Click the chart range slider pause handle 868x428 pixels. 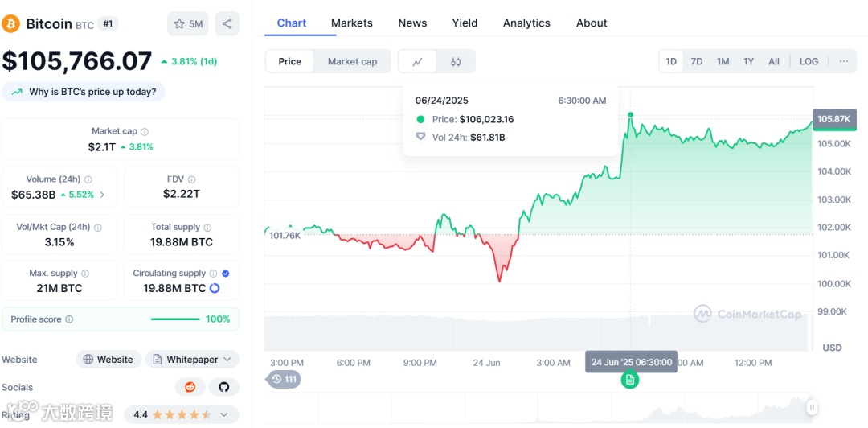click(x=813, y=407)
